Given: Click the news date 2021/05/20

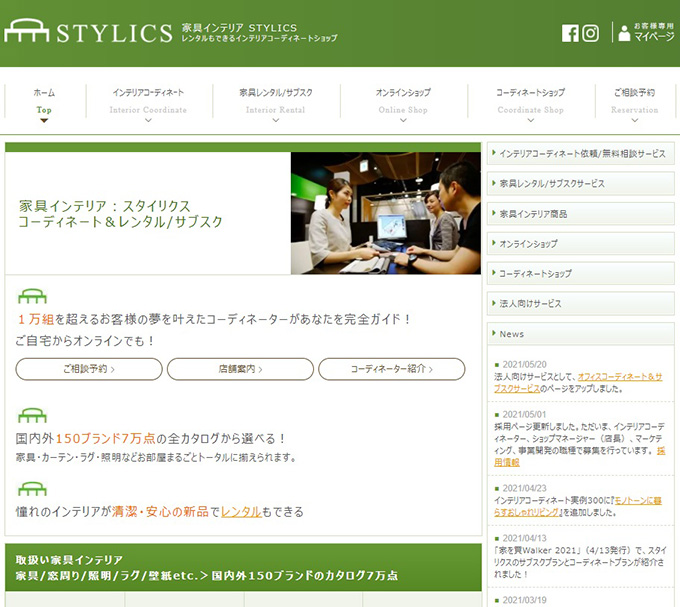Looking at the screenshot, I should coord(524,364).
